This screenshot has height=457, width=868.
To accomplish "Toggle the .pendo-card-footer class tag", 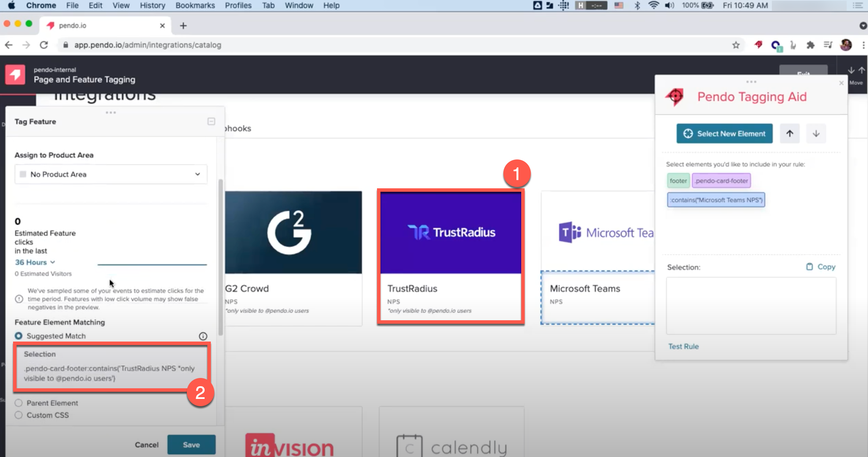I will [x=721, y=181].
